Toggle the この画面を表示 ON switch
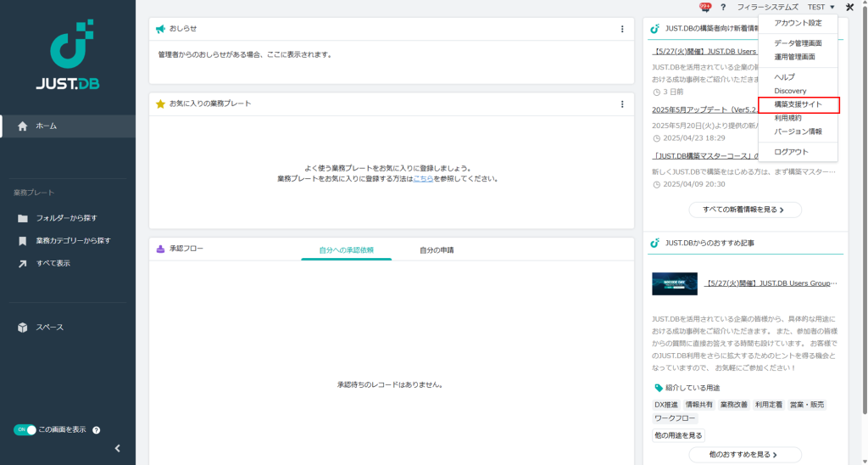This screenshot has height=465, width=868. (25, 430)
